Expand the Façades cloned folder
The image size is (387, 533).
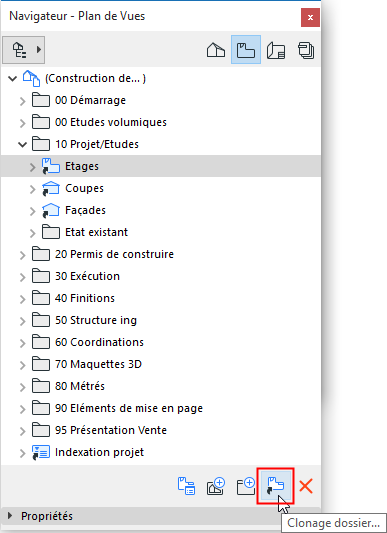pos(32,211)
